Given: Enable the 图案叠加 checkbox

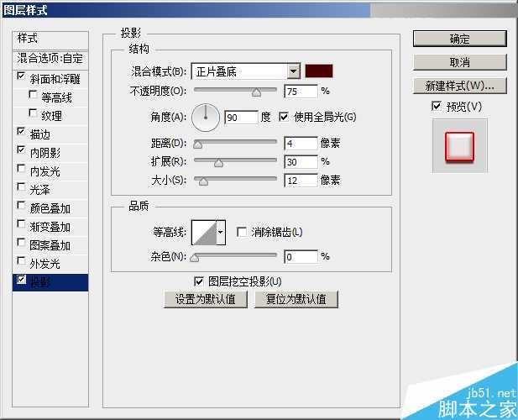Looking at the screenshot, I should (21, 243).
